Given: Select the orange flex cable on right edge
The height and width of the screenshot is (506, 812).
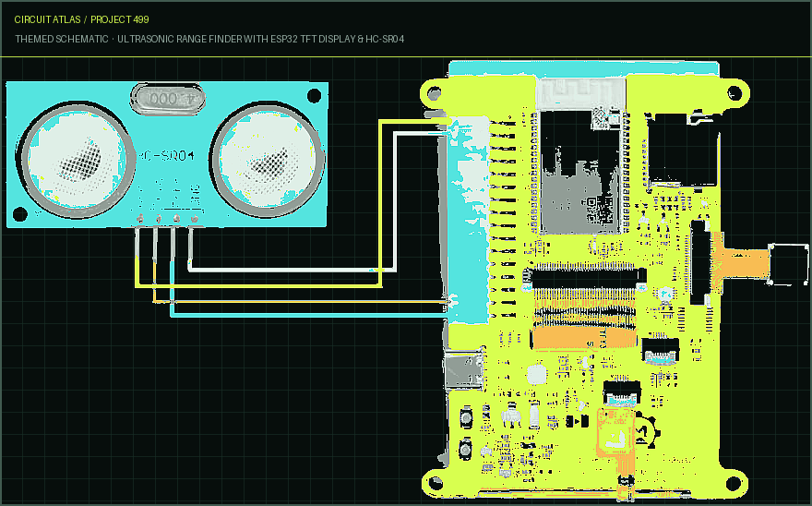Looking at the screenshot, I should tap(741, 263).
